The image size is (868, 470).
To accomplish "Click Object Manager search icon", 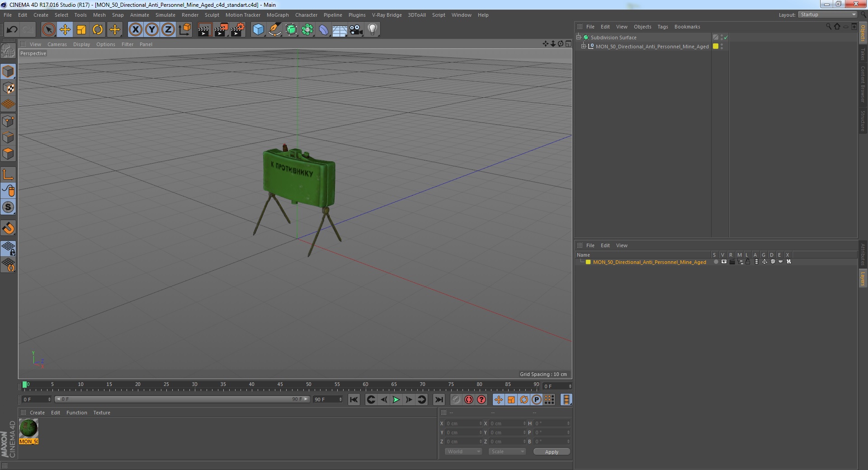I will coord(828,27).
